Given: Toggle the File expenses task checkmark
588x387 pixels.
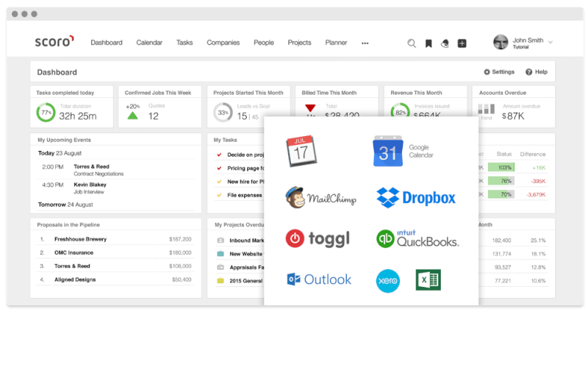Looking at the screenshot, I should click(219, 195).
